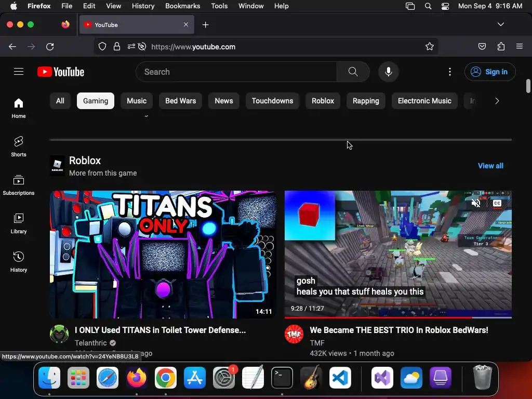
Task: Click the Sign in button
Action: click(490, 72)
